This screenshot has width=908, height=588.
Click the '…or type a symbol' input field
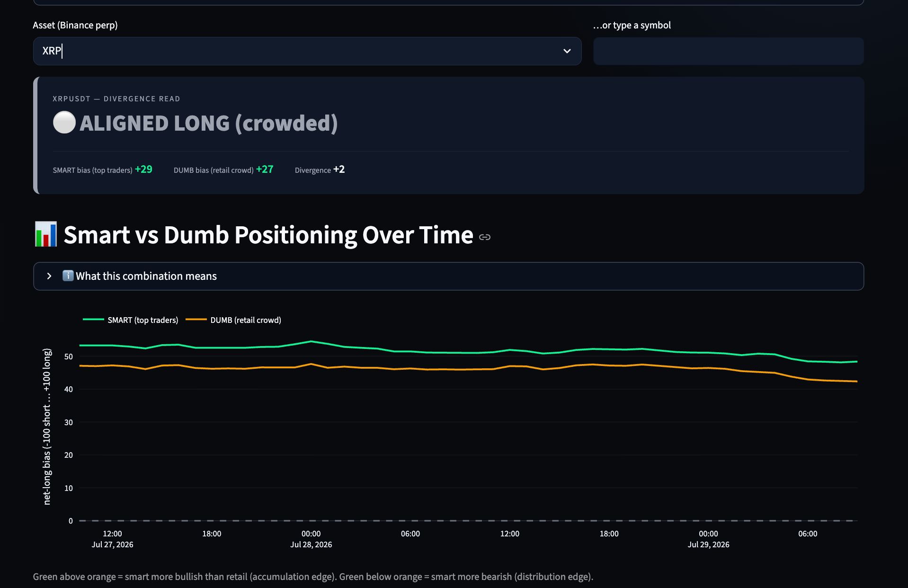[x=728, y=51]
